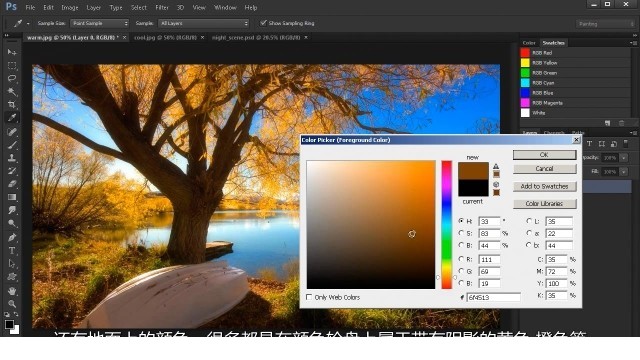The width and height of the screenshot is (640, 360).
Task: Select the Rectangular Marquee tool
Action: point(12,65)
